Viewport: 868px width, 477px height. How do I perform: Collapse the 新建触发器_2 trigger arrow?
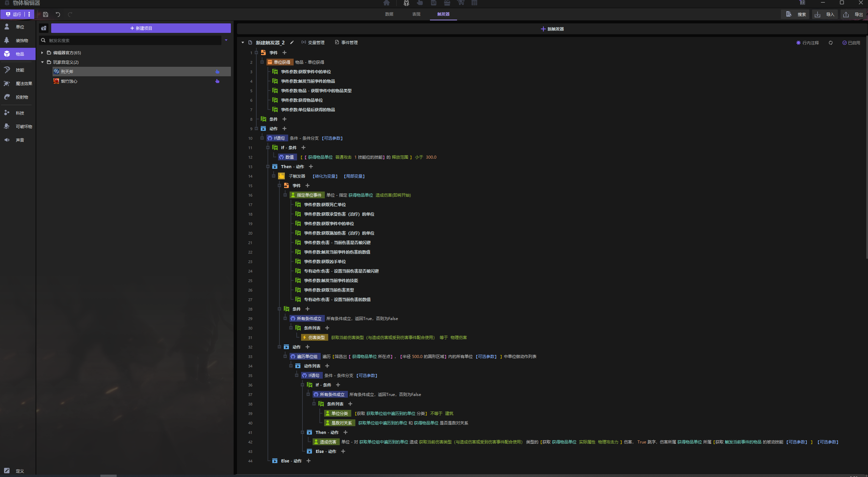[x=243, y=42]
